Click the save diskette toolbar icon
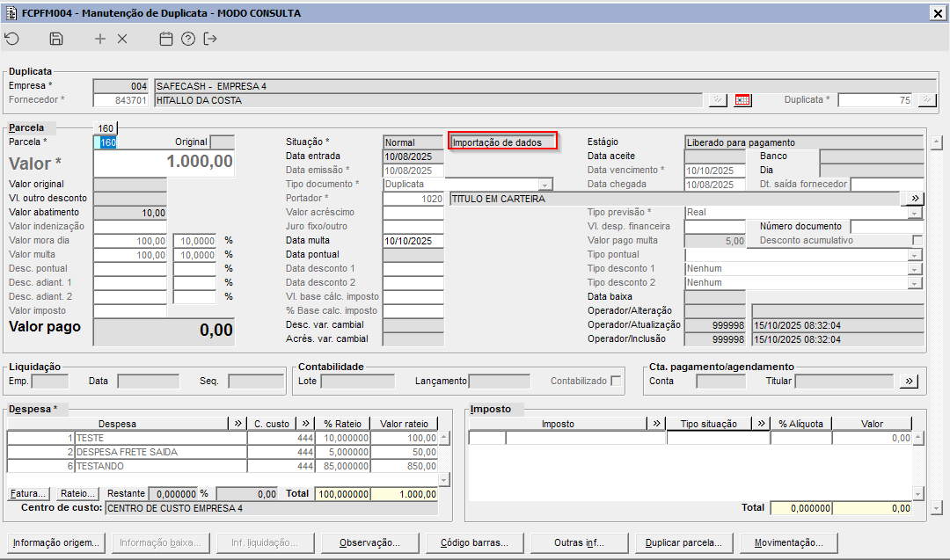 click(55, 39)
